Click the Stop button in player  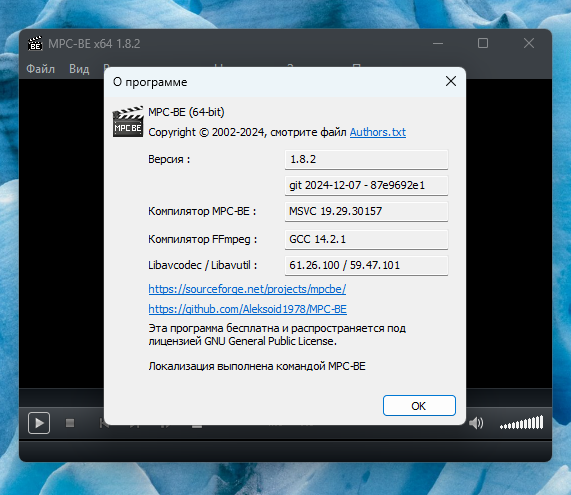(x=70, y=423)
